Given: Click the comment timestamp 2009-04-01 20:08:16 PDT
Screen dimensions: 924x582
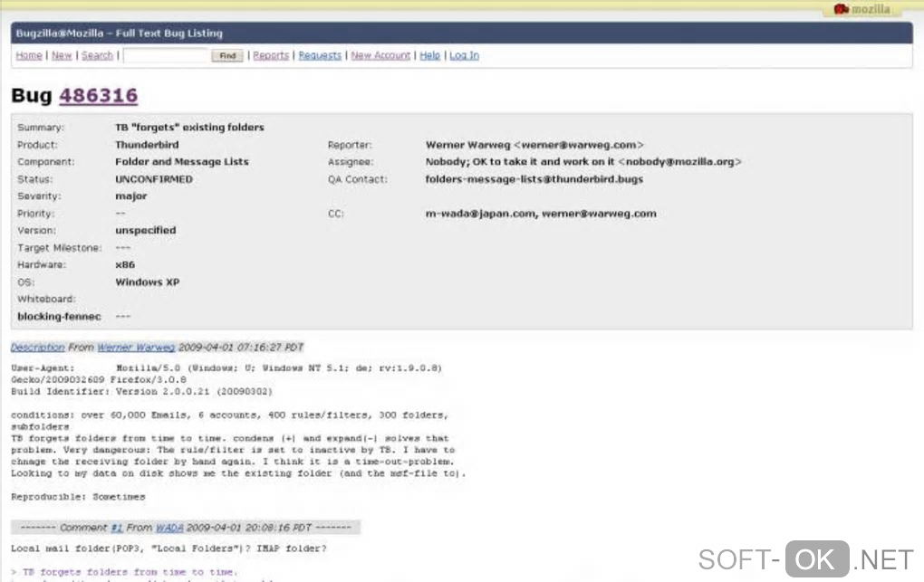Looking at the screenshot, I should tap(248, 528).
